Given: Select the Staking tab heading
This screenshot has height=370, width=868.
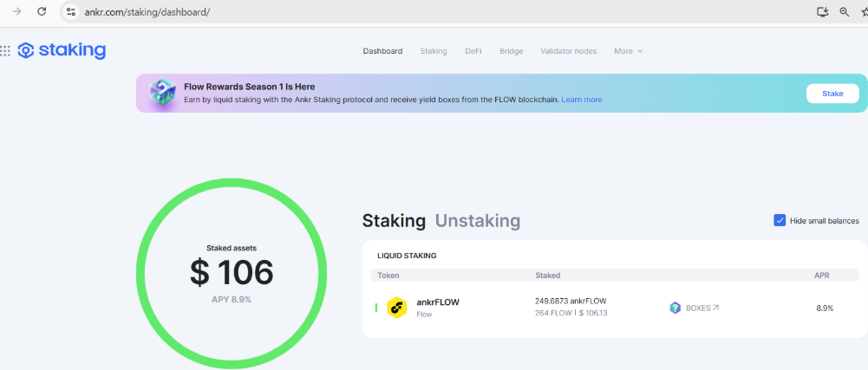Looking at the screenshot, I should (x=395, y=221).
